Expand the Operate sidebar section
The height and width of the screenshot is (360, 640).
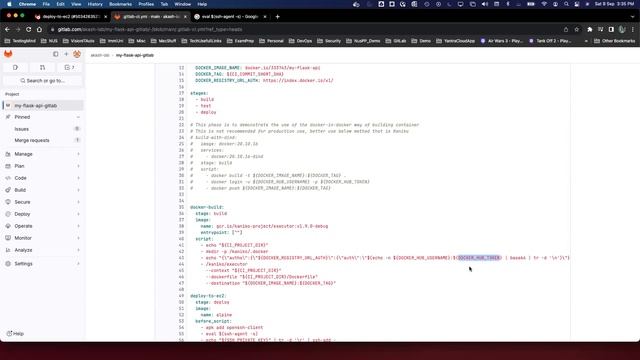(43, 226)
